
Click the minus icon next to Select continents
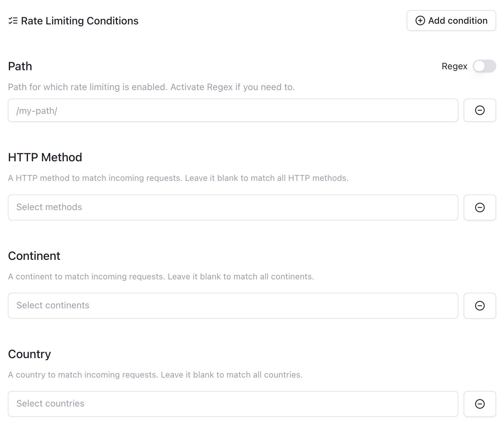pos(480,306)
